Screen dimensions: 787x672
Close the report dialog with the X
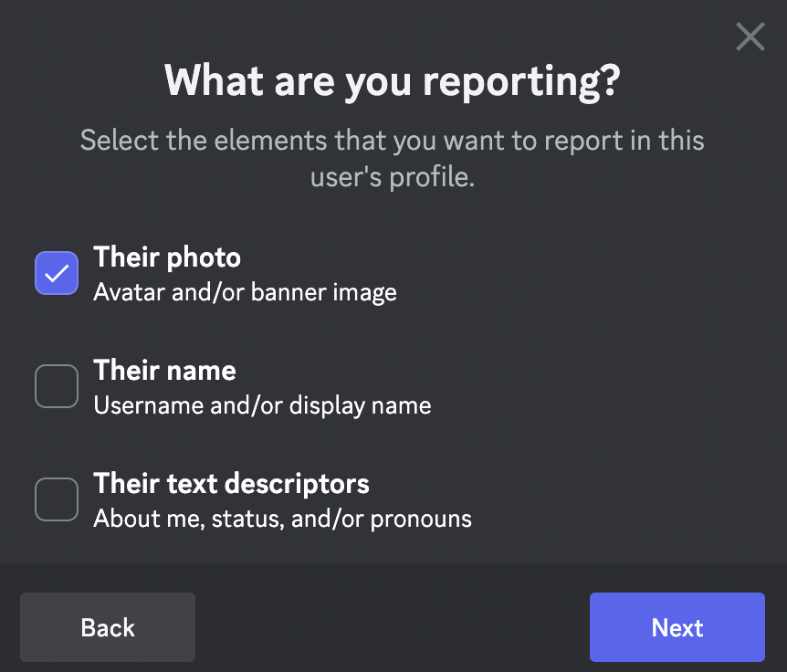coord(750,37)
